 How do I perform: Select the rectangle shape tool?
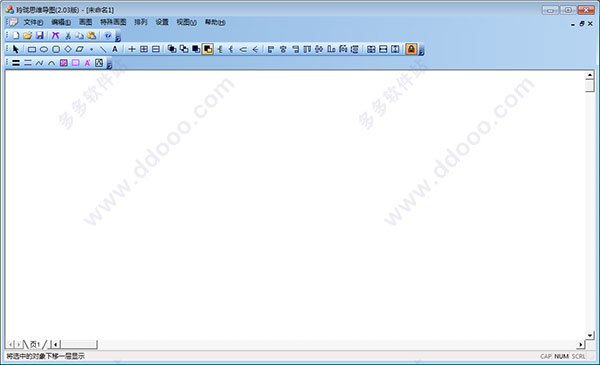point(32,49)
